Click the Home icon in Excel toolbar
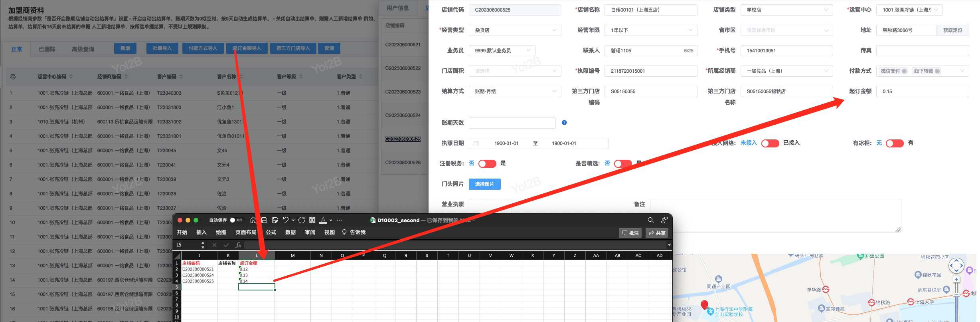Image resolution: width=980 pixels, height=322 pixels. point(253,220)
